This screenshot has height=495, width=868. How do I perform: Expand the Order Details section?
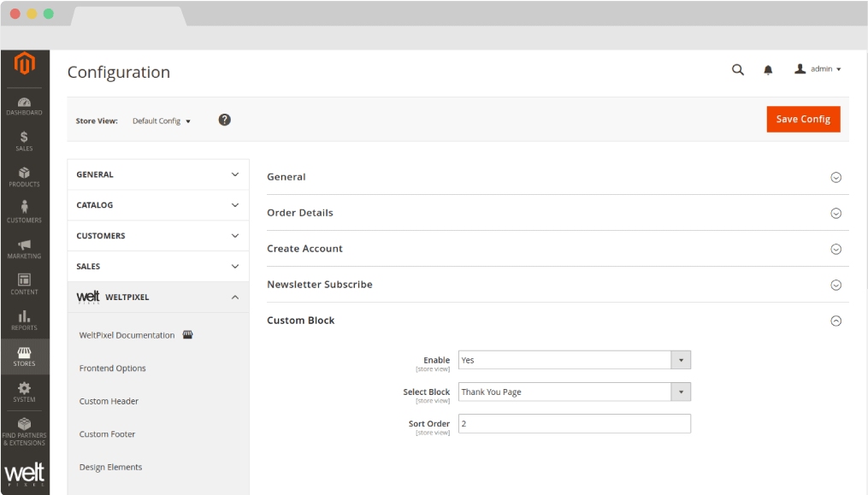pyautogui.click(x=836, y=213)
